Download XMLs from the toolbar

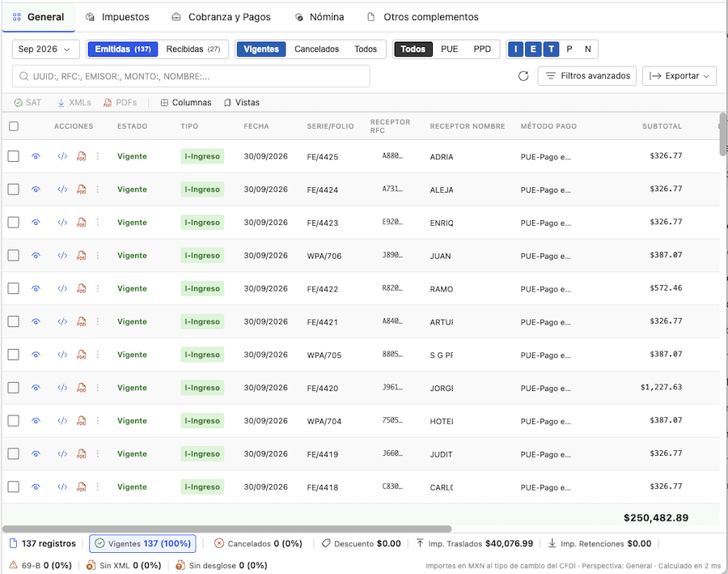click(74, 102)
